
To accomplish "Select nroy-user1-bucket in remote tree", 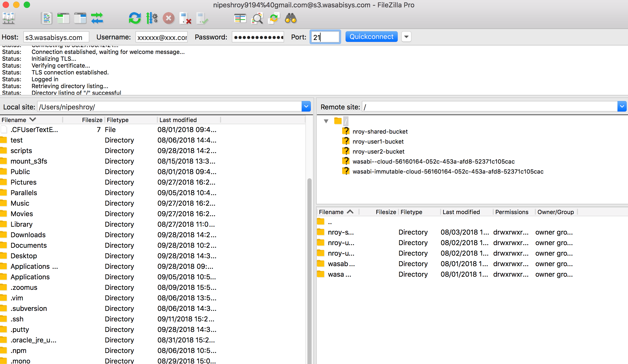I will point(378,141).
